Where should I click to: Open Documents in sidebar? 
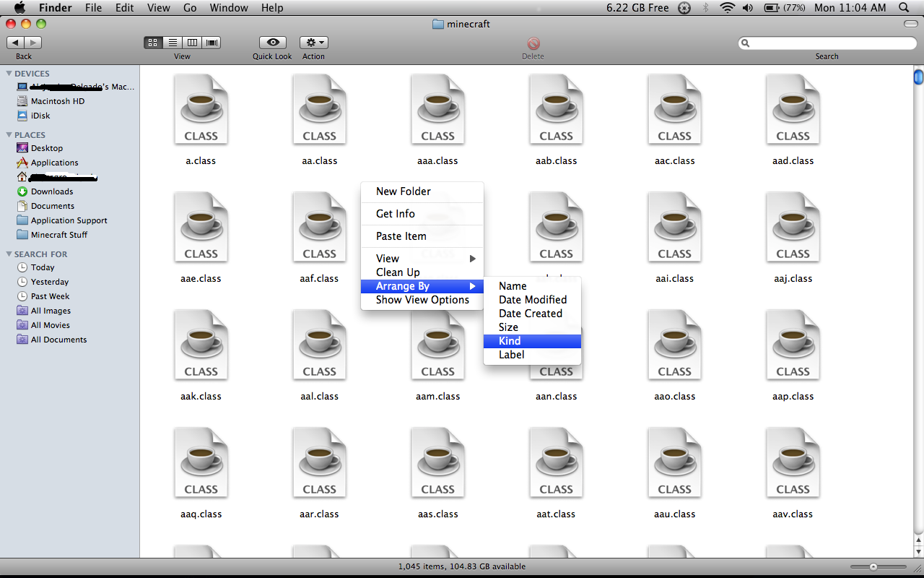(x=52, y=206)
